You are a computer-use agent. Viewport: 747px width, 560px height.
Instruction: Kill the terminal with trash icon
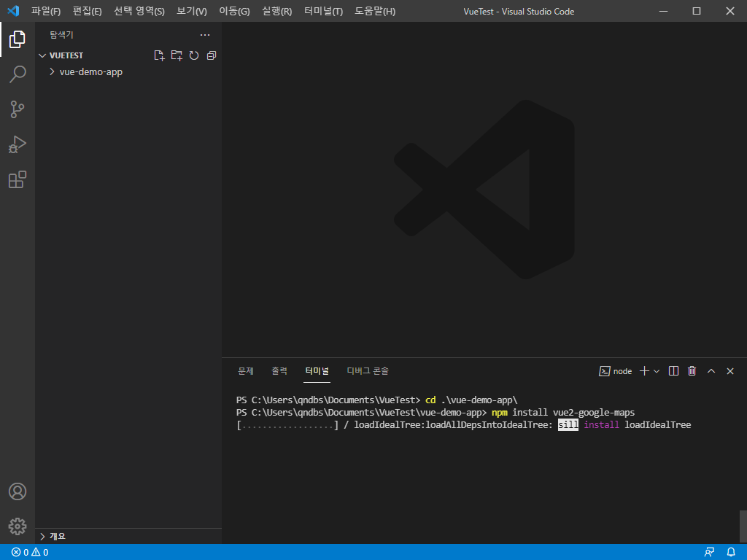pos(692,371)
